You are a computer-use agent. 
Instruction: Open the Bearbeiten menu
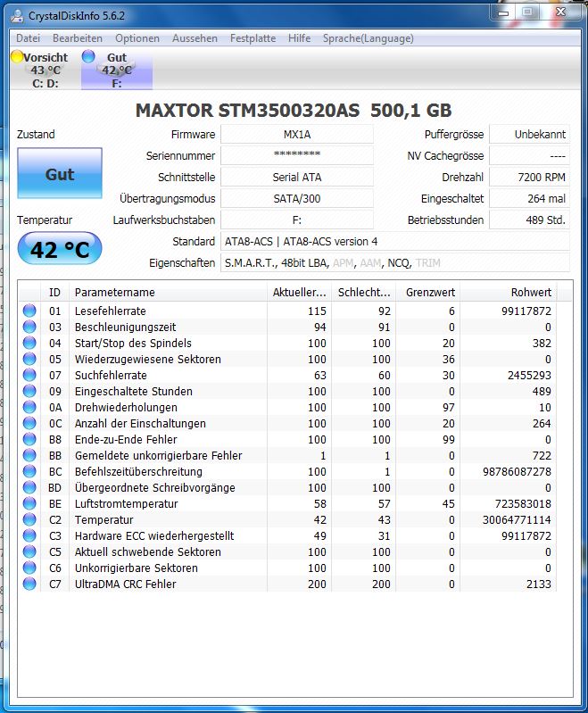[78, 38]
